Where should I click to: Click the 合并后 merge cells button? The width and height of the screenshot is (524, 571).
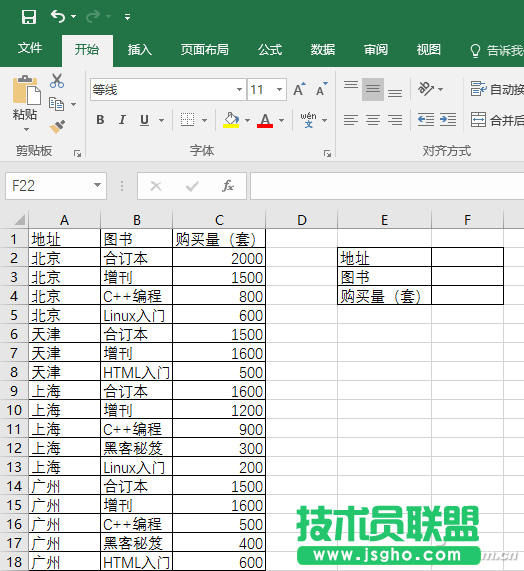pos(497,120)
